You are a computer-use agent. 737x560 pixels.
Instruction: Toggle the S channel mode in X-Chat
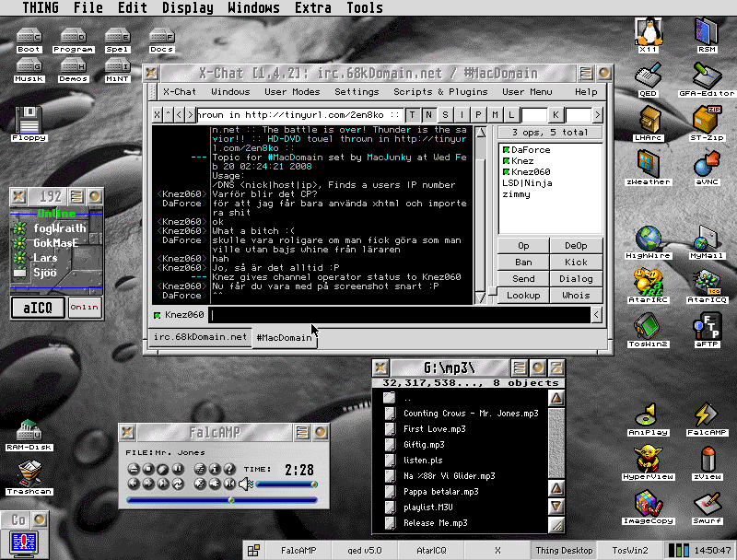click(x=445, y=114)
